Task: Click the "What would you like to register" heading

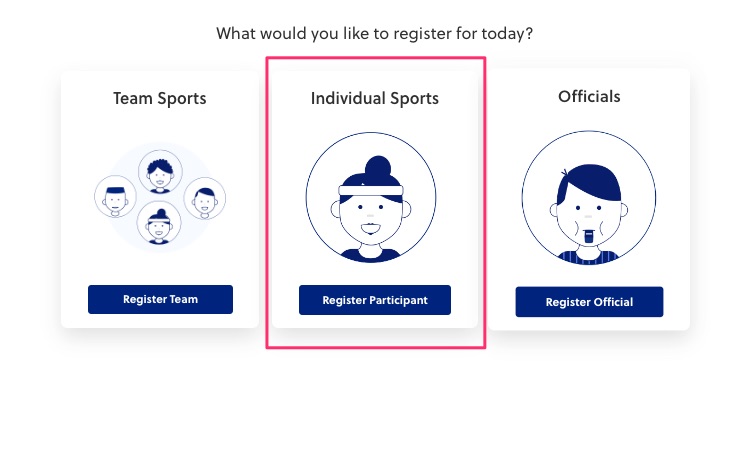Action: [375, 33]
